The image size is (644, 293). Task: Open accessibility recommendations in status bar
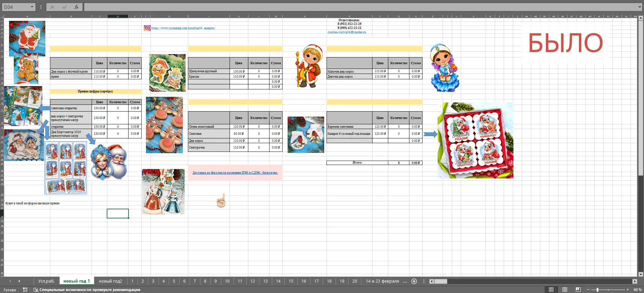coord(87,290)
